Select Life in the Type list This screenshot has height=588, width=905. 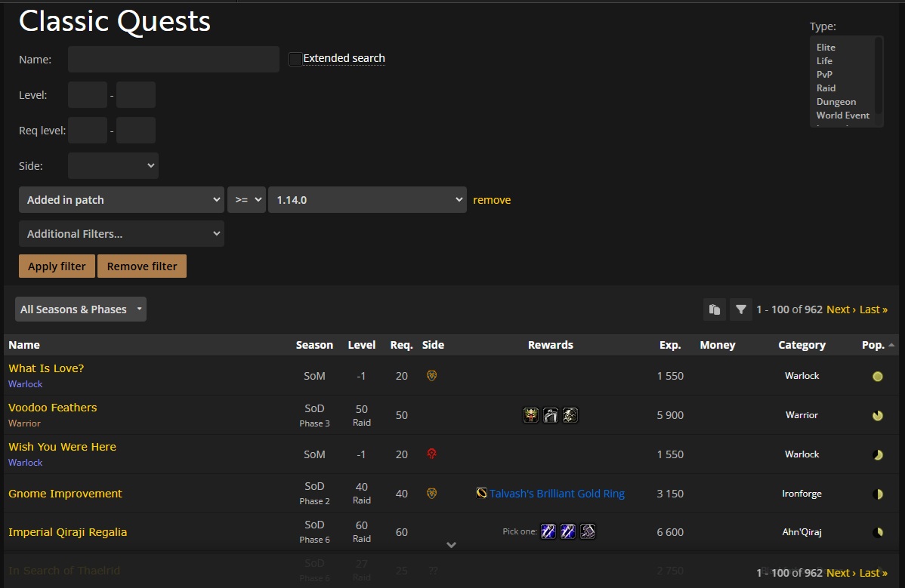(824, 60)
